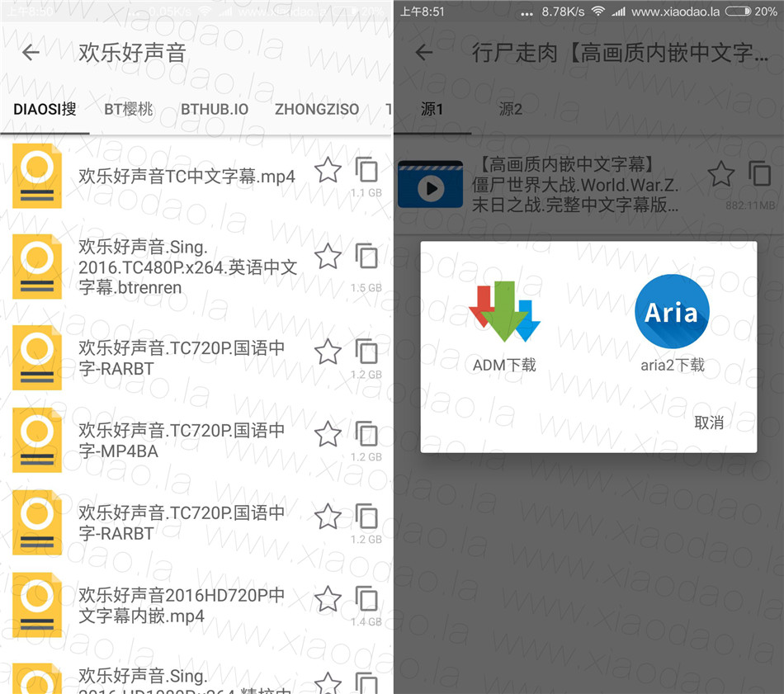Copy link for 欢乐好声音TC中文字幕.mp4
784x694 pixels.
[366, 170]
